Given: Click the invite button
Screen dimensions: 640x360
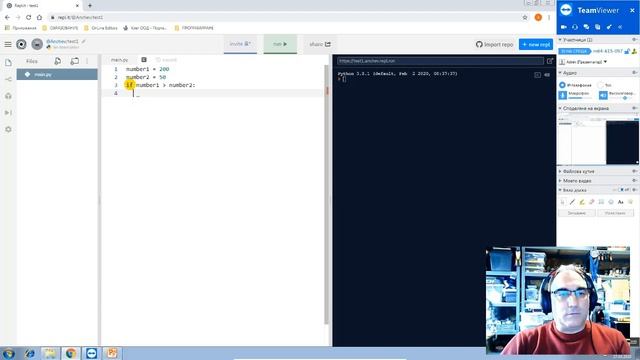Looking at the screenshot, I should point(240,44).
